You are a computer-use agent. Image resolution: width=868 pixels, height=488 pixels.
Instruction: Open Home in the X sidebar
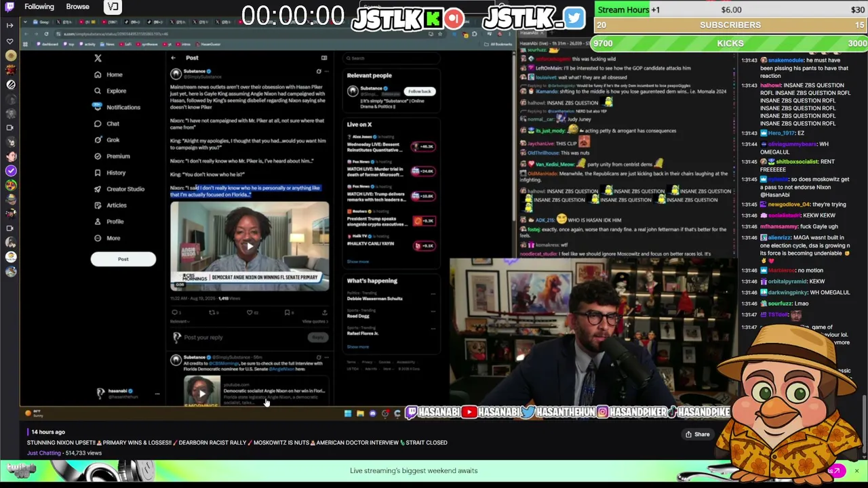[108, 75]
